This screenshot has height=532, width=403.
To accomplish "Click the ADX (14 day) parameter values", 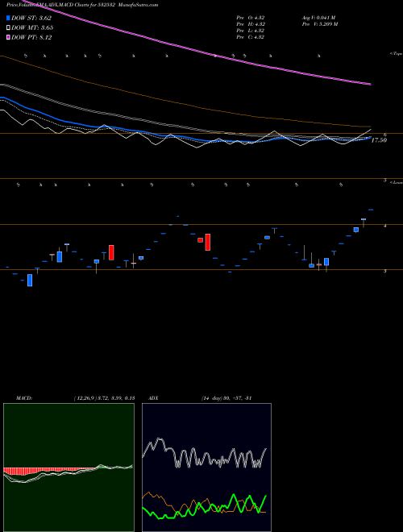I will (x=226, y=398).
